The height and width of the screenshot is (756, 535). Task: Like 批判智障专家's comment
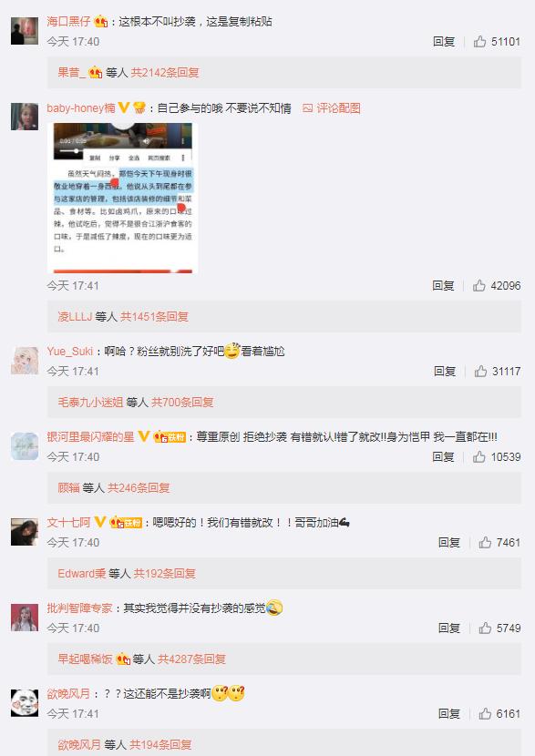click(485, 628)
